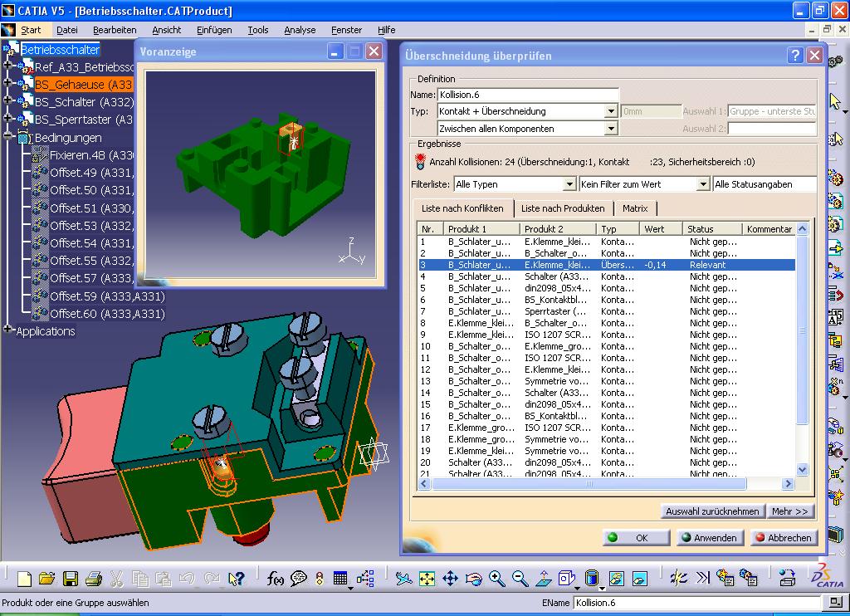Click the text with leader annotation icon
The image size is (850, 616).
(x=835, y=317)
